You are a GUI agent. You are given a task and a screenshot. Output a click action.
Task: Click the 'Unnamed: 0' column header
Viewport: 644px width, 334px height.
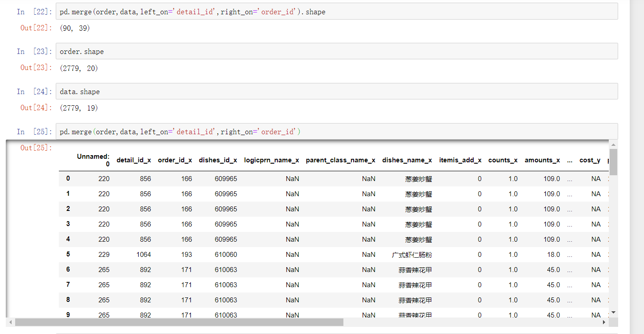(x=93, y=160)
